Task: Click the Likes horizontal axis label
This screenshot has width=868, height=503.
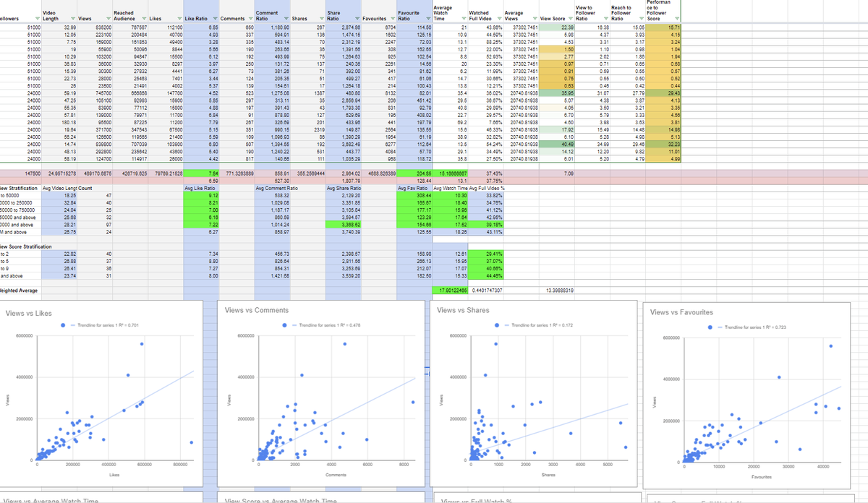Action: tap(114, 475)
